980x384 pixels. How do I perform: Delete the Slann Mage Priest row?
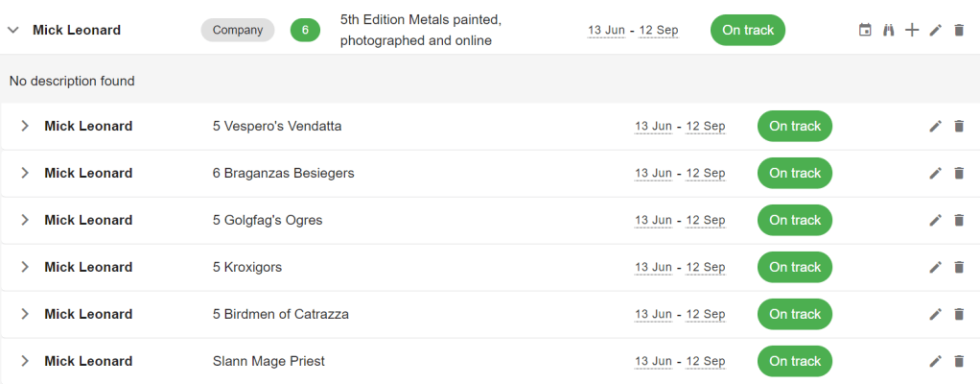(959, 361)
